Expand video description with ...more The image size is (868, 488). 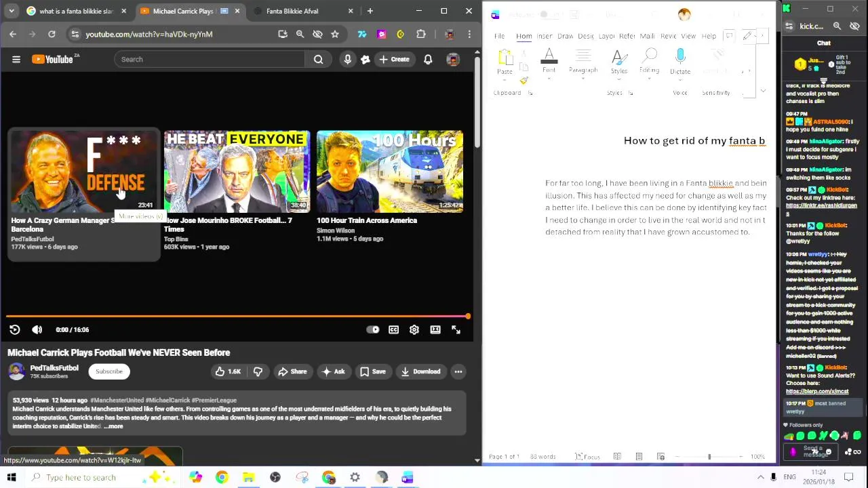point(113,426)
